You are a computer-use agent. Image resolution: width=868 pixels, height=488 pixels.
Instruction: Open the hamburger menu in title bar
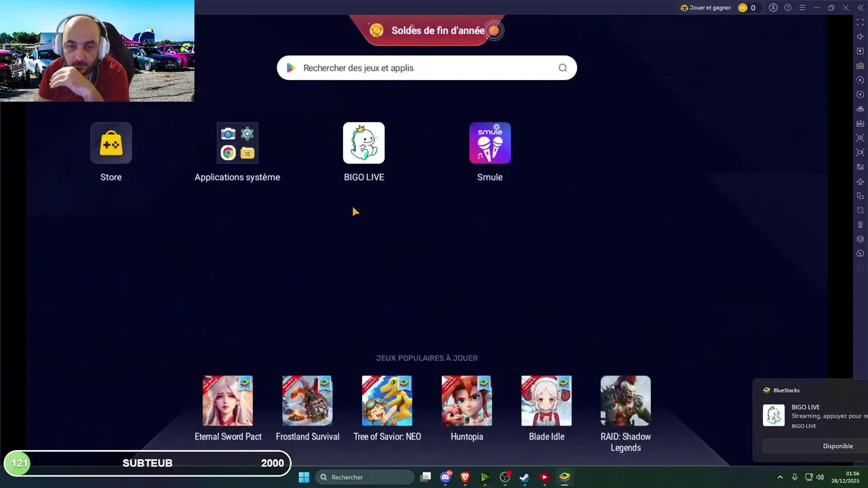pos(802,7)
